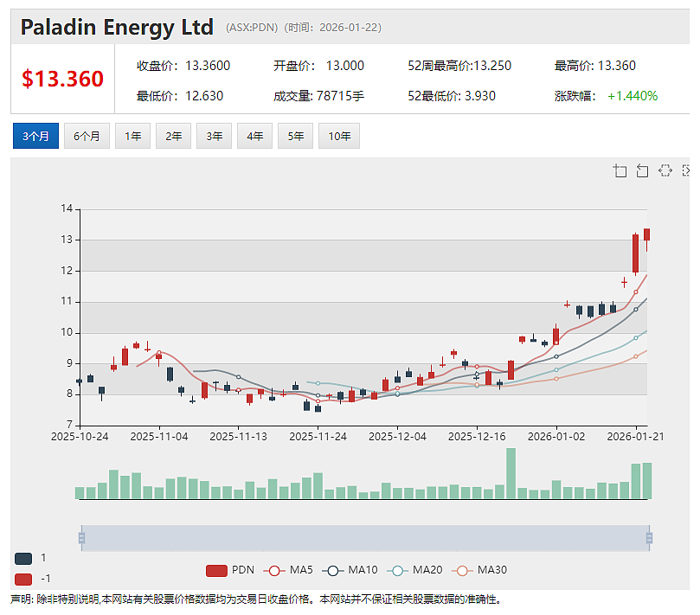Viewport: 700px width, 615px height.
Task: Click the 2025-12-04 x-axis date label
Action: [x=397, y=437]
